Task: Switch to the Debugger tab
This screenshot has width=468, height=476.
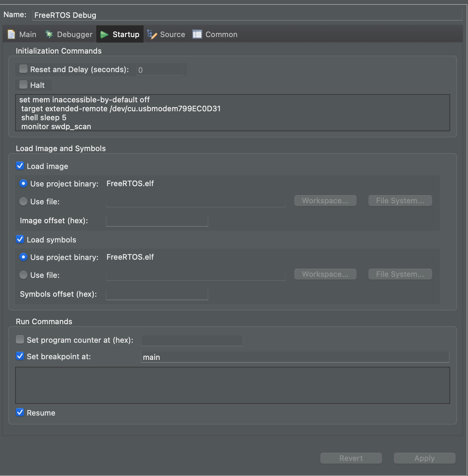Action: coord(69,34)
